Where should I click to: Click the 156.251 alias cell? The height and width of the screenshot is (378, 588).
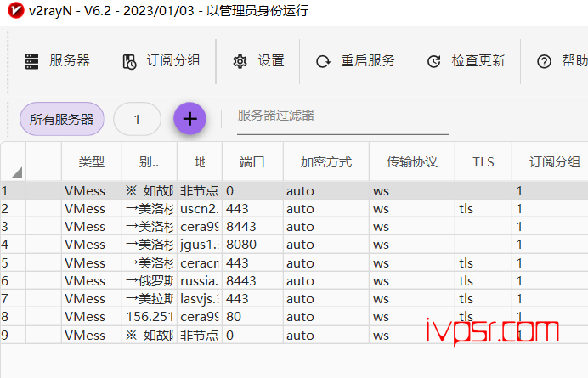tap(150, 317)
